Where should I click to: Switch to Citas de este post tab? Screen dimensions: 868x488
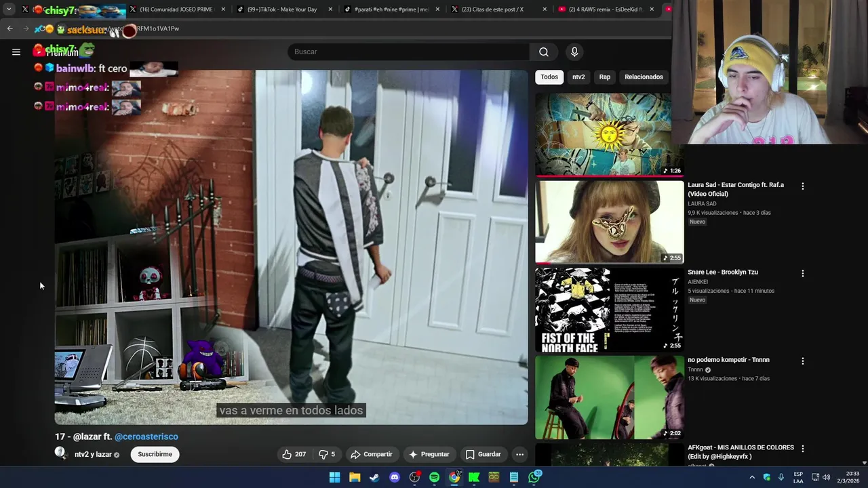(x=498, y=9)
